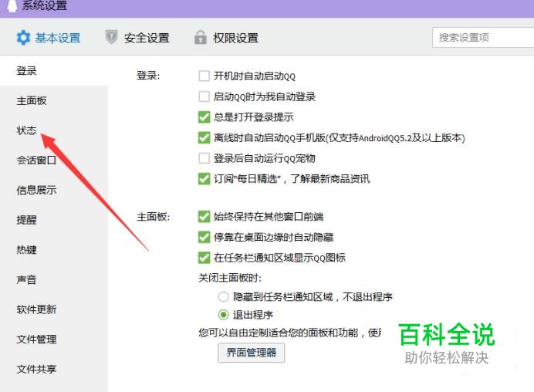The width and height of the screenshot is (534, 392).
Task: Click the 系统设置 window title text
Action: tap(45, 5)
